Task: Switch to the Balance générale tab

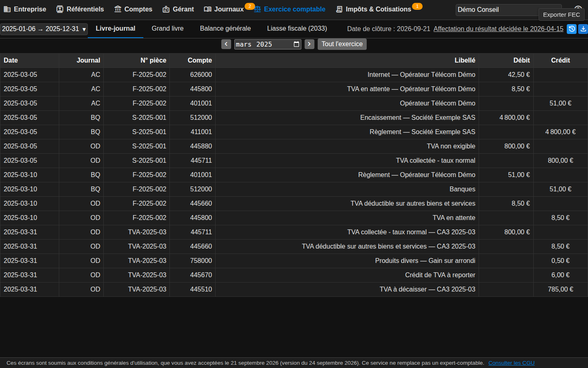Action: click(225, 29)
